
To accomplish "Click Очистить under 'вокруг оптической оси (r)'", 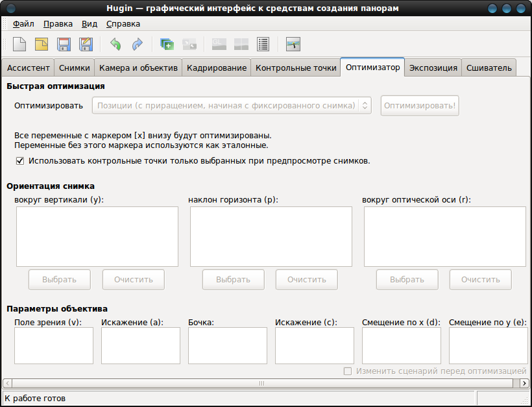I will [481, 280].
